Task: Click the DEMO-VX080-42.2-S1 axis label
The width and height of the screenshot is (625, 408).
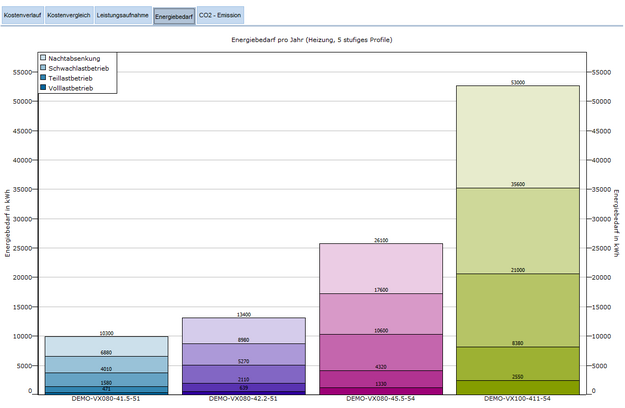Action: point(243,398)
